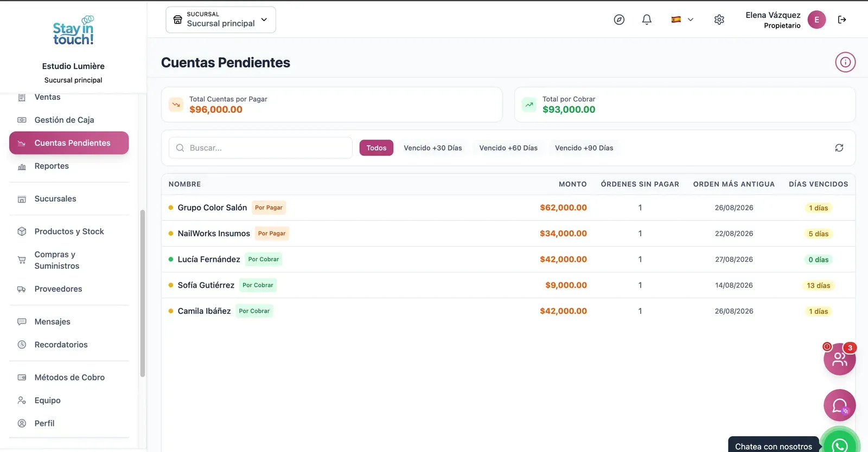Click the Elena Vázquez avatar
868x452 pixels.
pyautogui.click(x=816, y=20)
